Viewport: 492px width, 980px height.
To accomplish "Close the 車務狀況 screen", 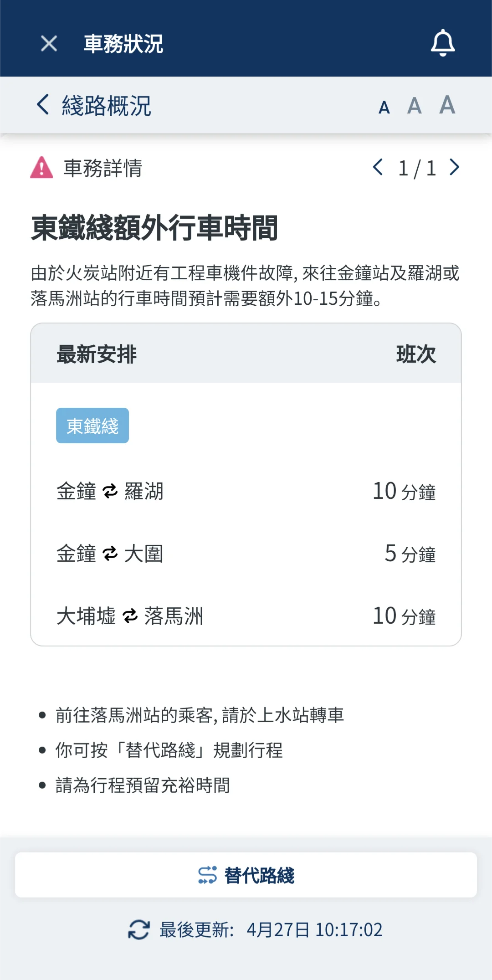I will [x=49, y=44].
